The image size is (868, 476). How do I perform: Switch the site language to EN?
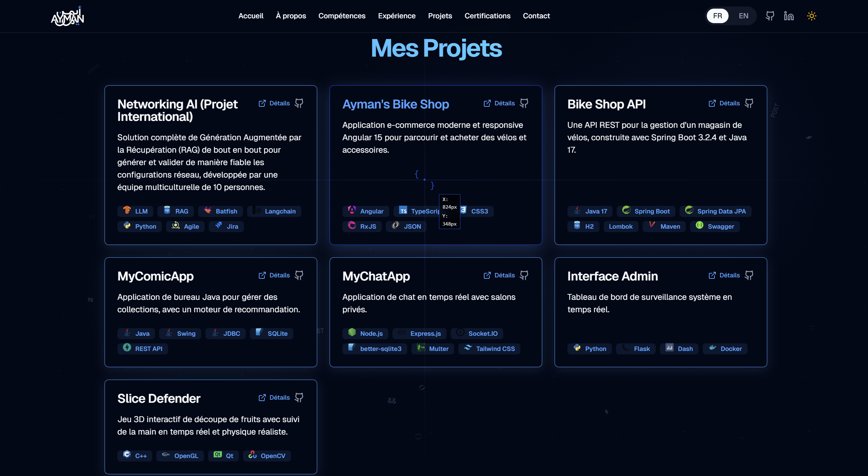pyautogui.click(x=744, y=16)
